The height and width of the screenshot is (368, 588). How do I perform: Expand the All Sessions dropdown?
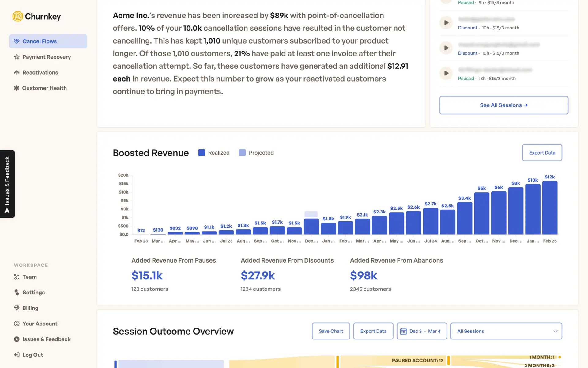(506, 331)
